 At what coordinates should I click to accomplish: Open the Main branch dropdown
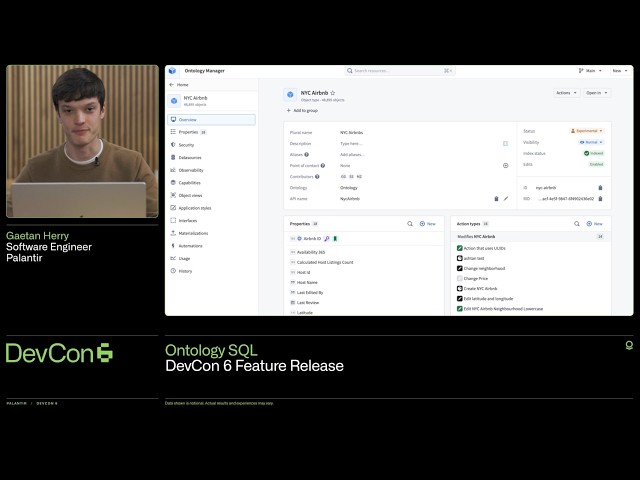coord(590,71)
